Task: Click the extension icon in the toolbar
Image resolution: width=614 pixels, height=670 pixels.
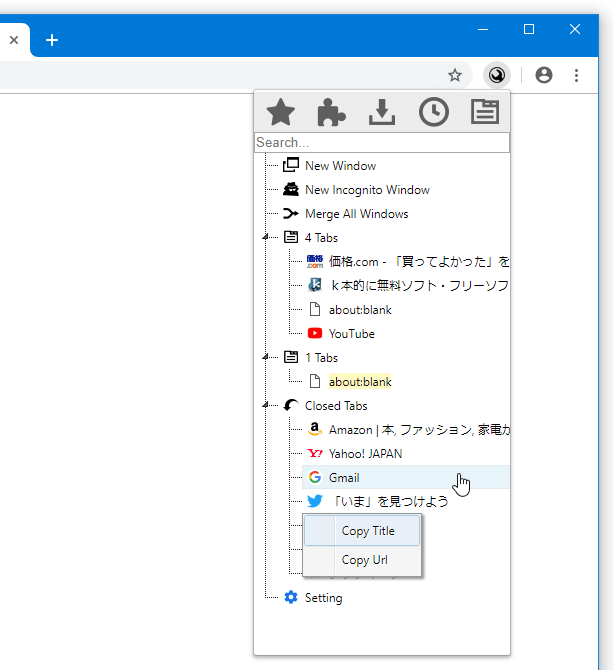Action: tap(497, 75)
